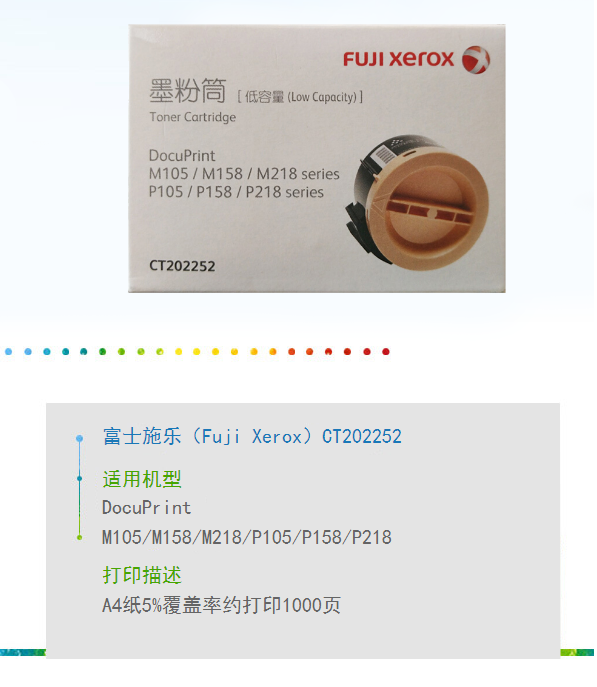This screenshot has height=687, width=597.
Task: Click the A4纸5%覆盖率约打印1000页 description
Action: pos(221,605)
